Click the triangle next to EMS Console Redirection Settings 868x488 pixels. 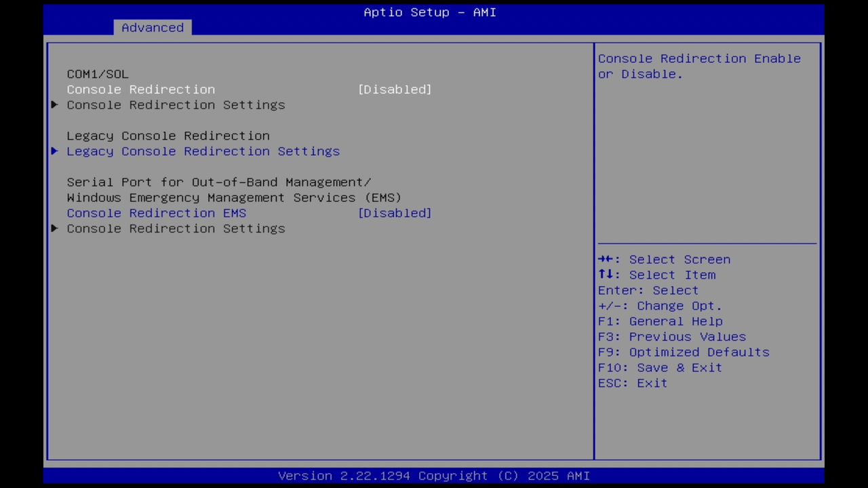pyautogui.click(x=54, y=228)
